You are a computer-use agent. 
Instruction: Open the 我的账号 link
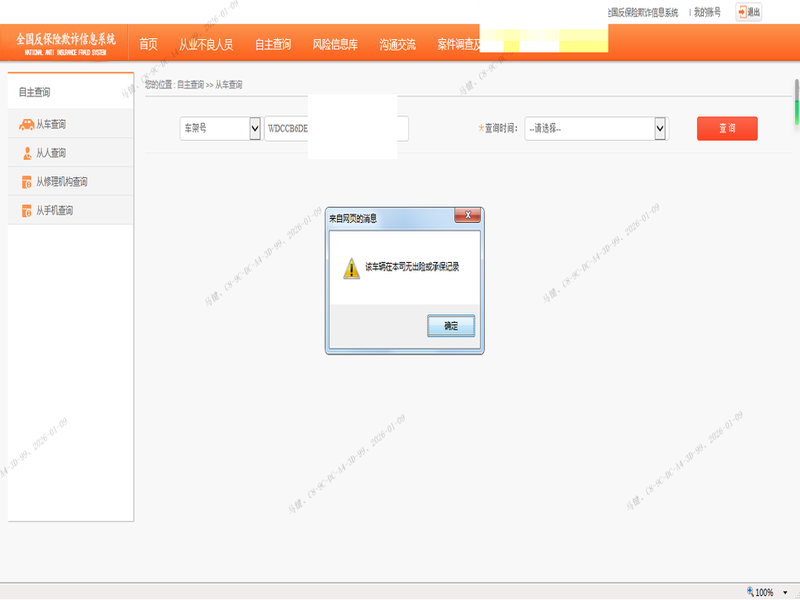707,13
